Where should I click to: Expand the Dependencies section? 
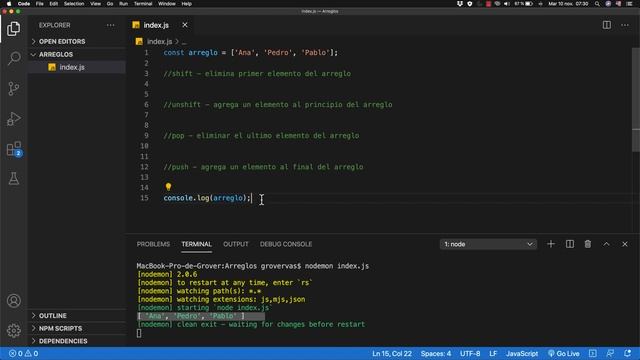pos(77,341)
